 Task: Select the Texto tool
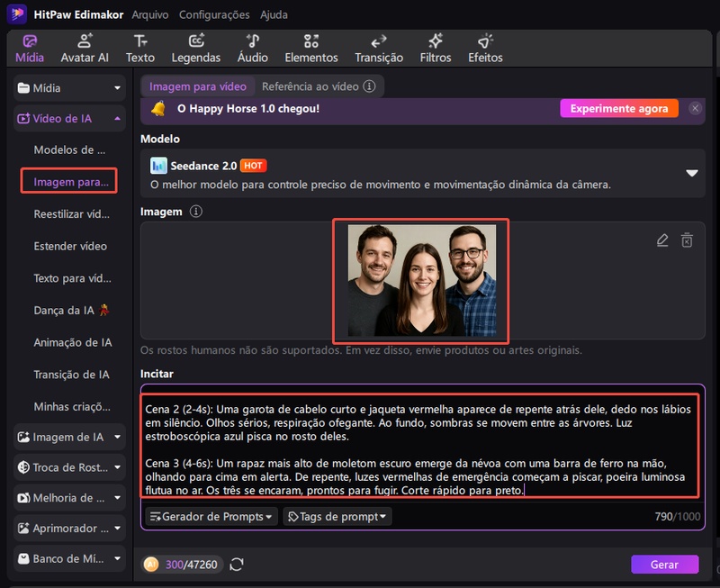coord(140,50)
